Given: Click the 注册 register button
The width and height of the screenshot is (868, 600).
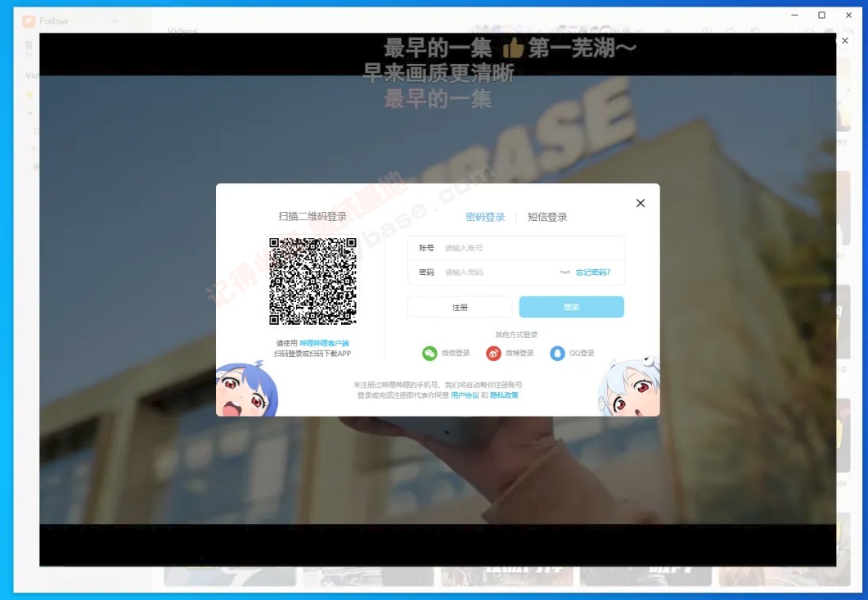Looking at the screenshot, I should coord(460,307).
